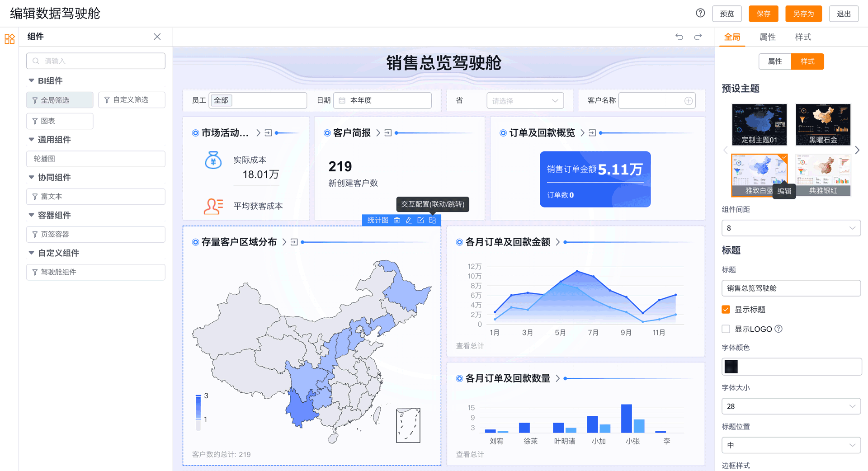Collapse the 协同组件 group

[x=31, y=177]
